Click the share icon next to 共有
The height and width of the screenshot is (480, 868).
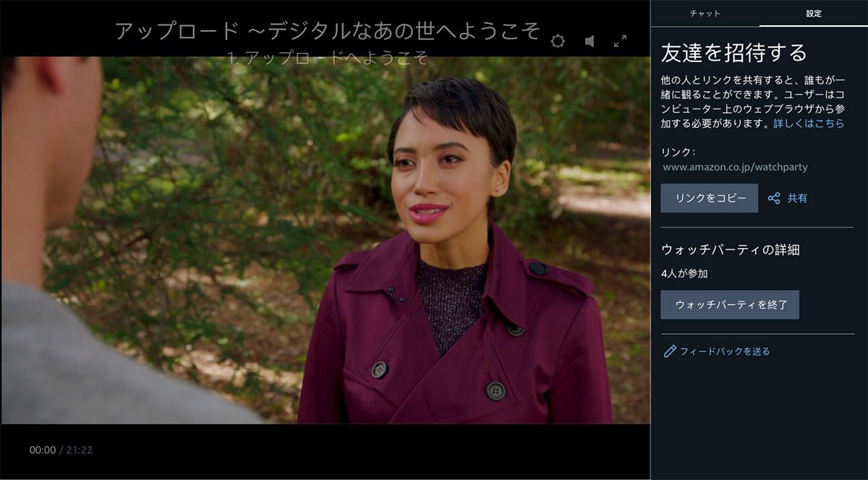774,198
